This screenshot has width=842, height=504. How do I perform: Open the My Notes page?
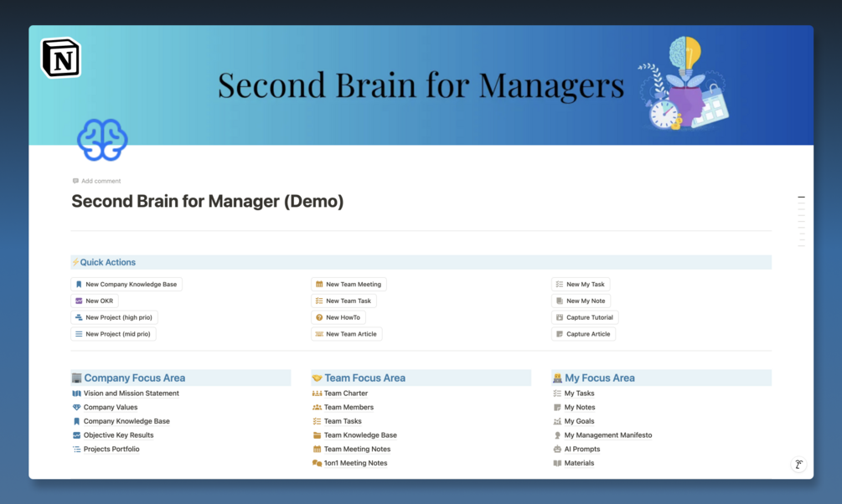[x=580, y=408]
